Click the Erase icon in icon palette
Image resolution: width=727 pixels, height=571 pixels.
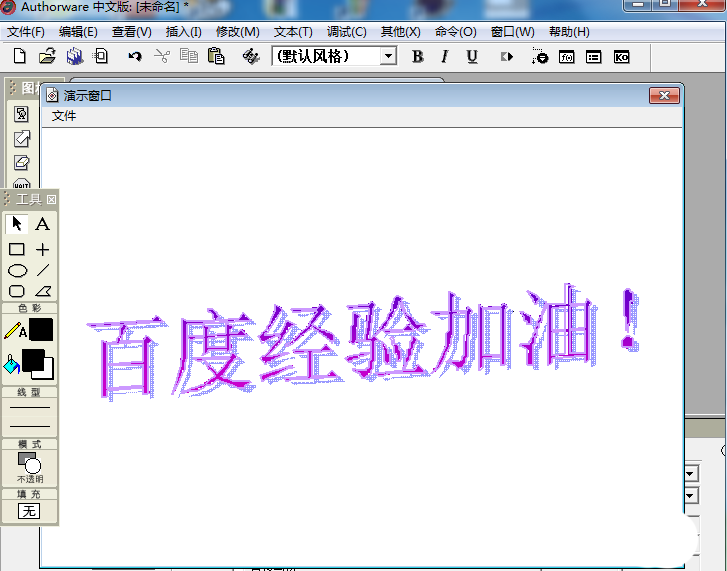pos(21,163)
